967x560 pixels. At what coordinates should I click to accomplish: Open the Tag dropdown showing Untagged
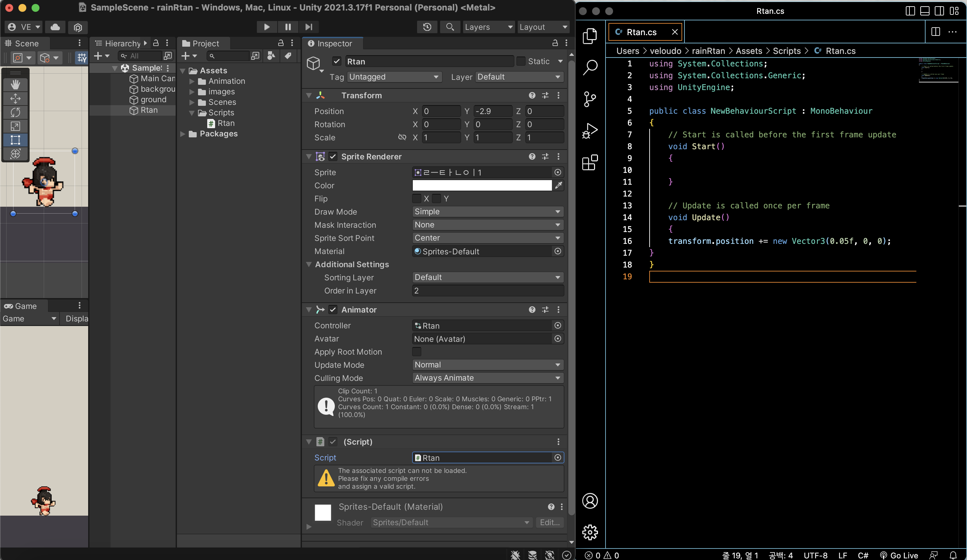(394, 77)
